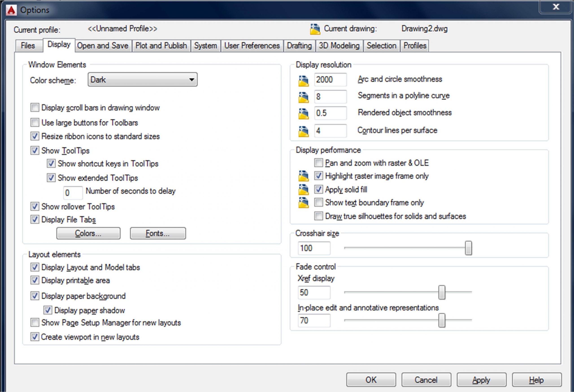Viewport: 574px width, 392px height.
Task: Open the Colors... dialog button
Action: click(x=88, y=233)
